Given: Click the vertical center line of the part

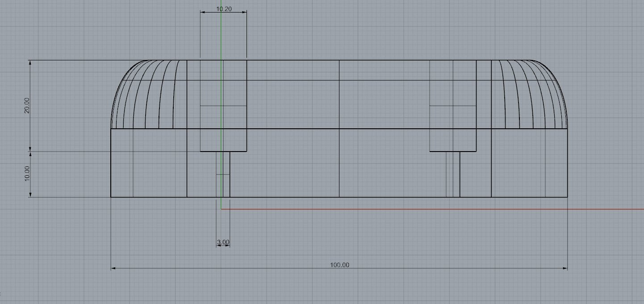Looking at the screenshot, I should click(339, 170).
